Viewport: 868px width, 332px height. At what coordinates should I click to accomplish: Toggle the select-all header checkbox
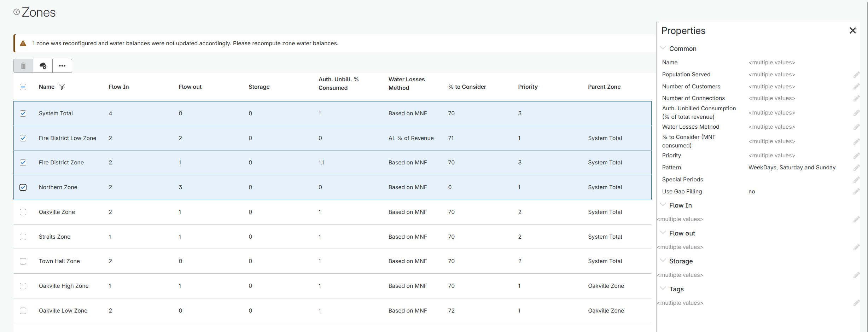tap(23, 87)
